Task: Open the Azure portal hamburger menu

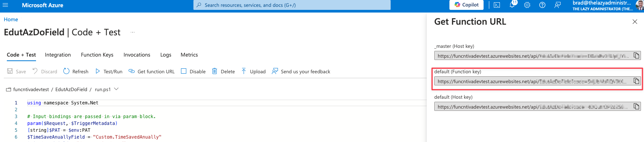Action: tap(5, 5)
